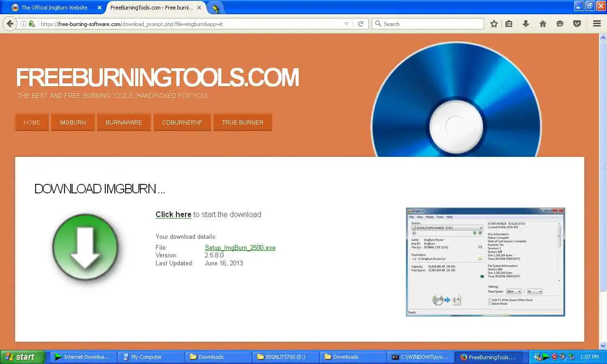The image size is (607, 364).
Task: Open the IMGBURN navigation item
Action: tap(73, 122)
